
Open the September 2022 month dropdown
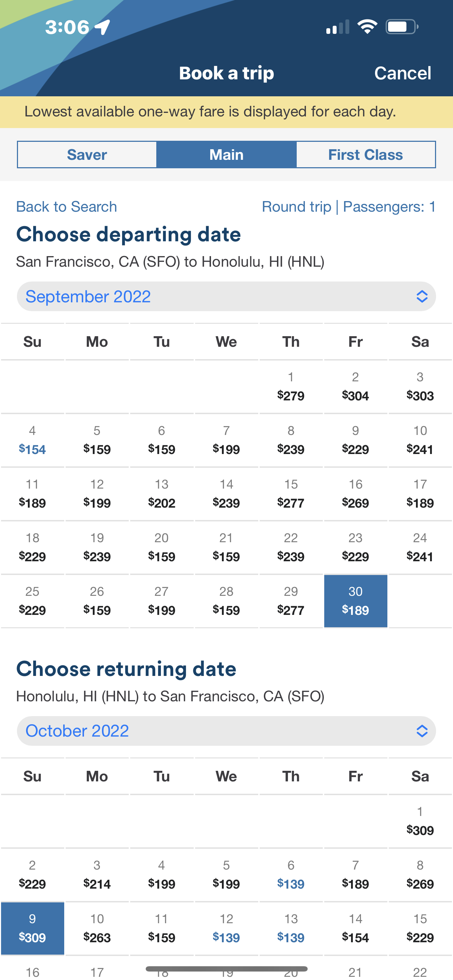pos(226,296)
